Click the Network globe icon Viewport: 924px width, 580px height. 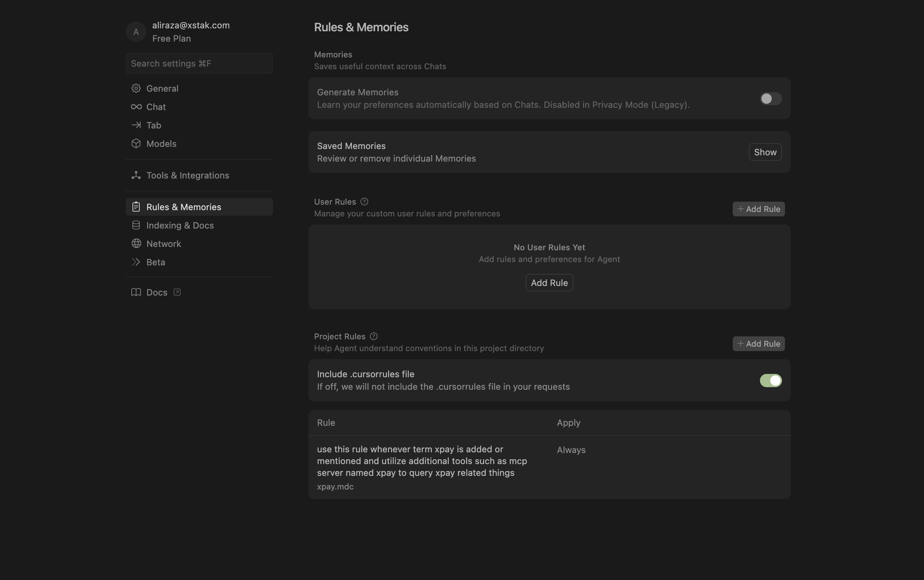click(x=136, y=244)
